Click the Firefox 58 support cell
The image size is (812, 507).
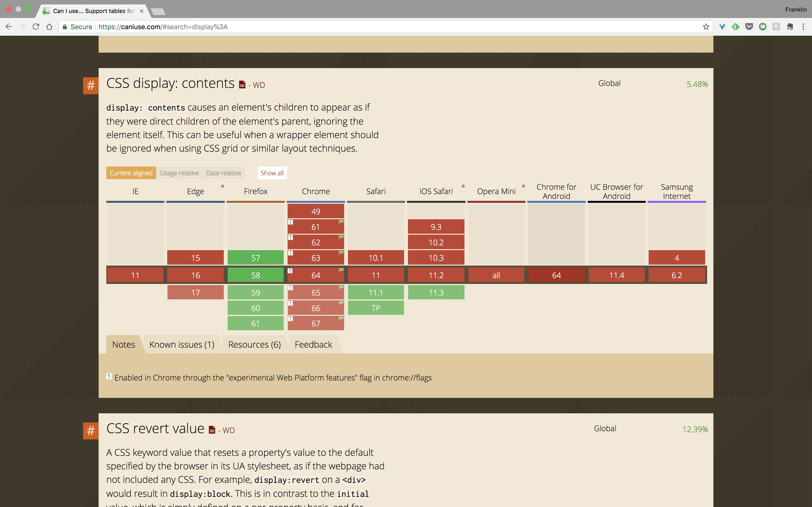coord(255,275)
